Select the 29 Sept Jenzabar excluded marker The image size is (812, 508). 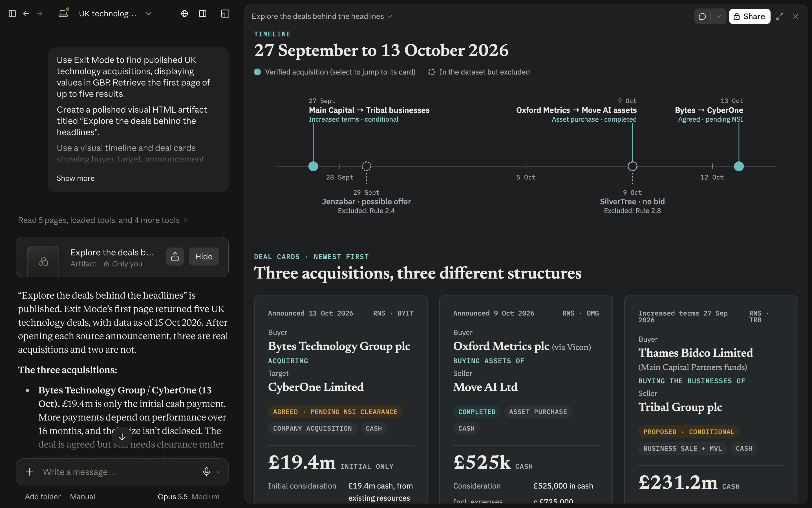click(x=367, y=166)
